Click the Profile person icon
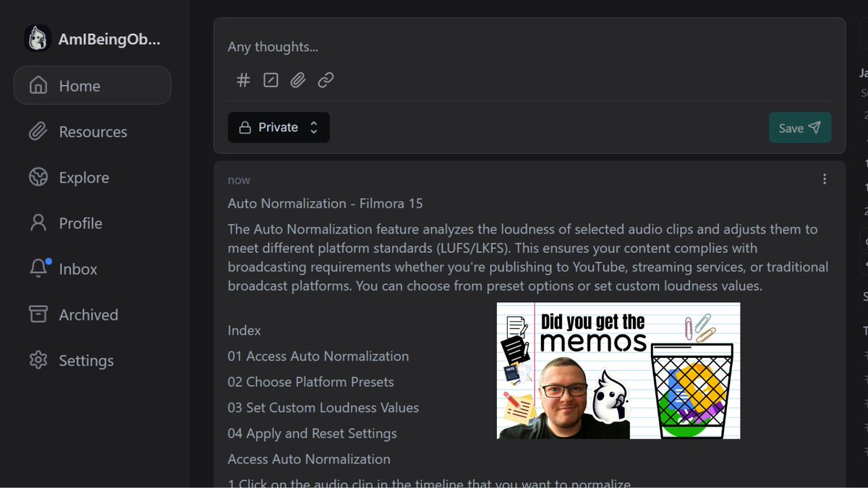 [x=38, y=223]
